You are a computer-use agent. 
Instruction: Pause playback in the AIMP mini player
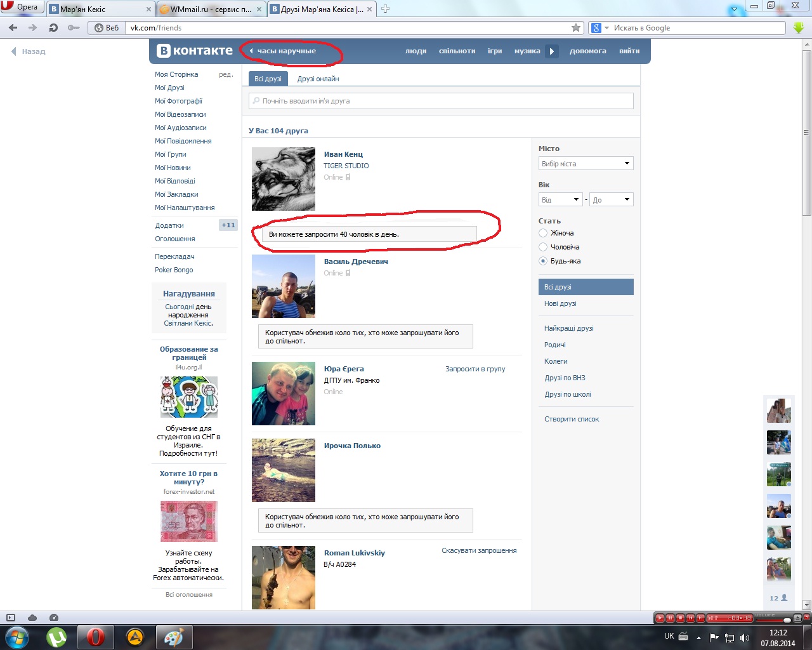670,618
